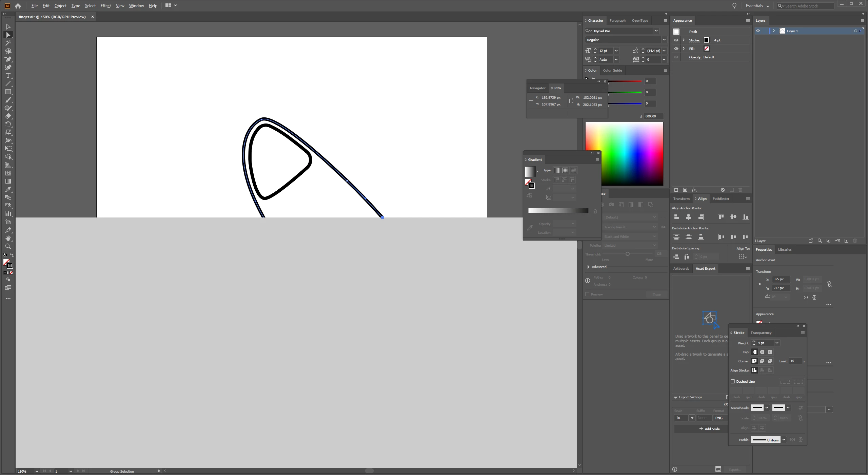Close the finger.ai document tab

92,17
